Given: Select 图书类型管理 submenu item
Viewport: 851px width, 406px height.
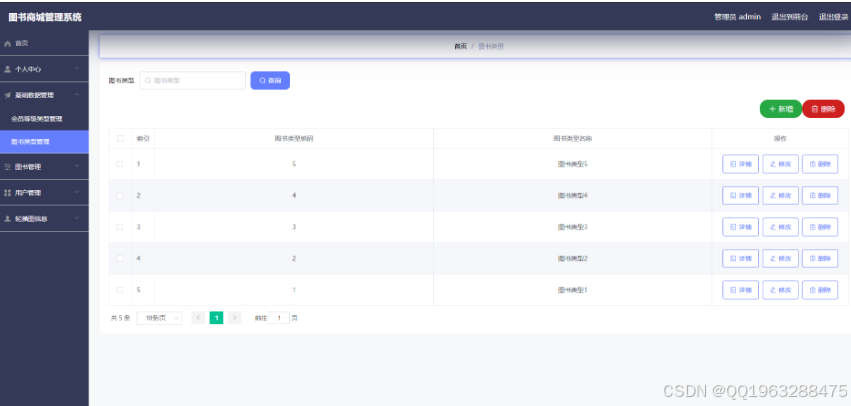Looking at the screenshot, I should coord(44,142).
